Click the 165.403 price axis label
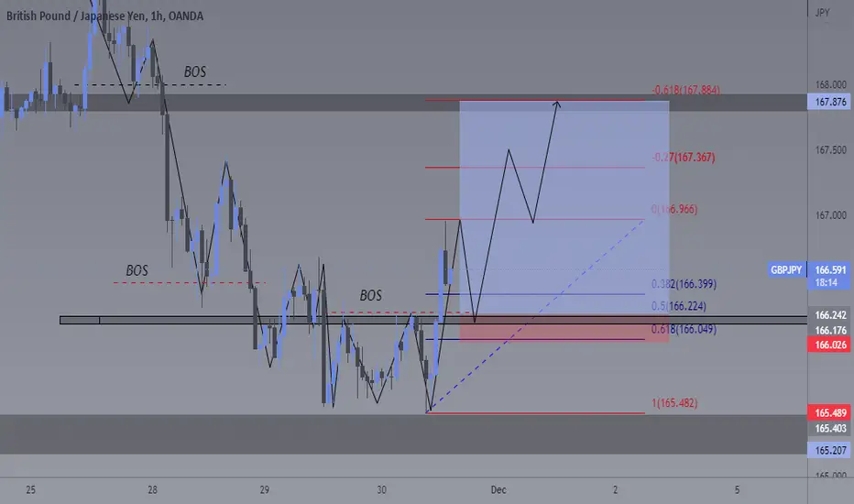This screenshot has width=854, height=504. pyautogui.click(x=830, y=428)
